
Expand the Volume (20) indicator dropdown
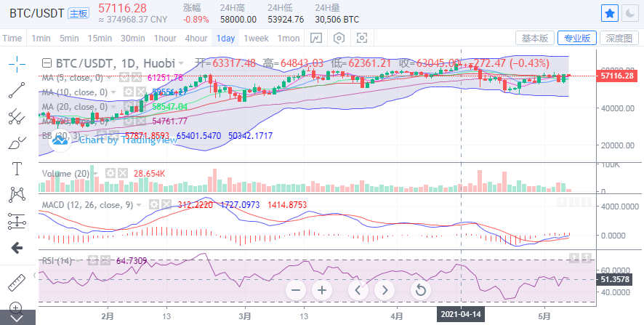pyautogui.click(x=96, y=174)
